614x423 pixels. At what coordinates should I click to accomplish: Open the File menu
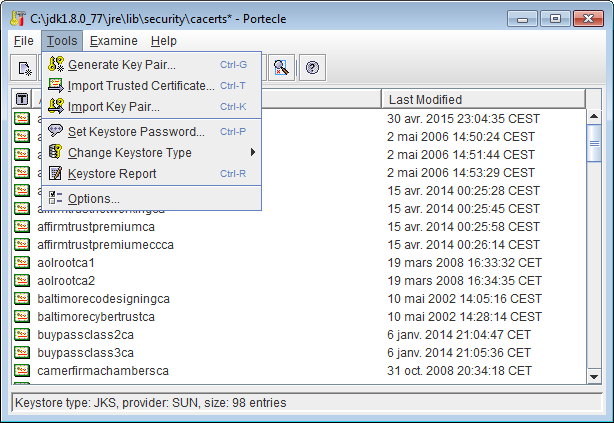click(x=24, y=41)
